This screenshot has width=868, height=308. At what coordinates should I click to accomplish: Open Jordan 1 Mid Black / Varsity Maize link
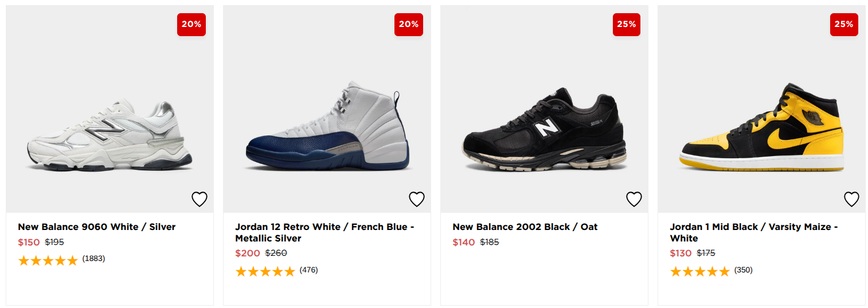[x=754, y=232]
